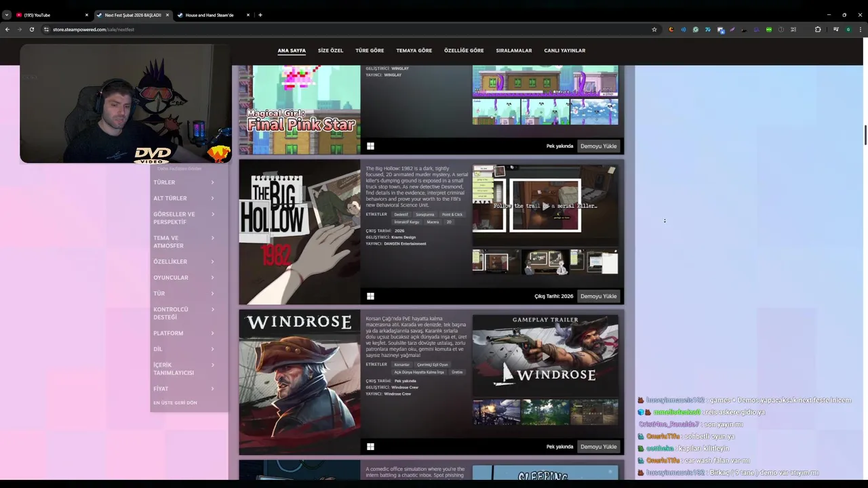Close the Next Fest Şubat 2026 tab
The image size is (868, 488).
167,15
